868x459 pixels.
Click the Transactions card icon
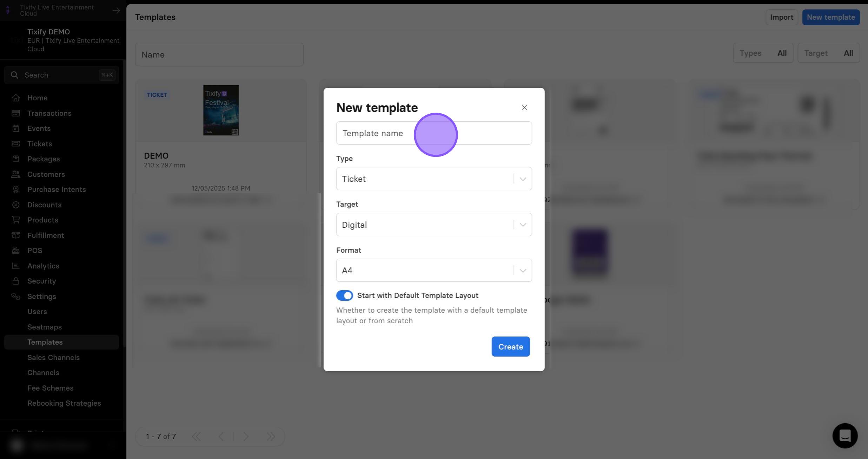coord(16,113)
